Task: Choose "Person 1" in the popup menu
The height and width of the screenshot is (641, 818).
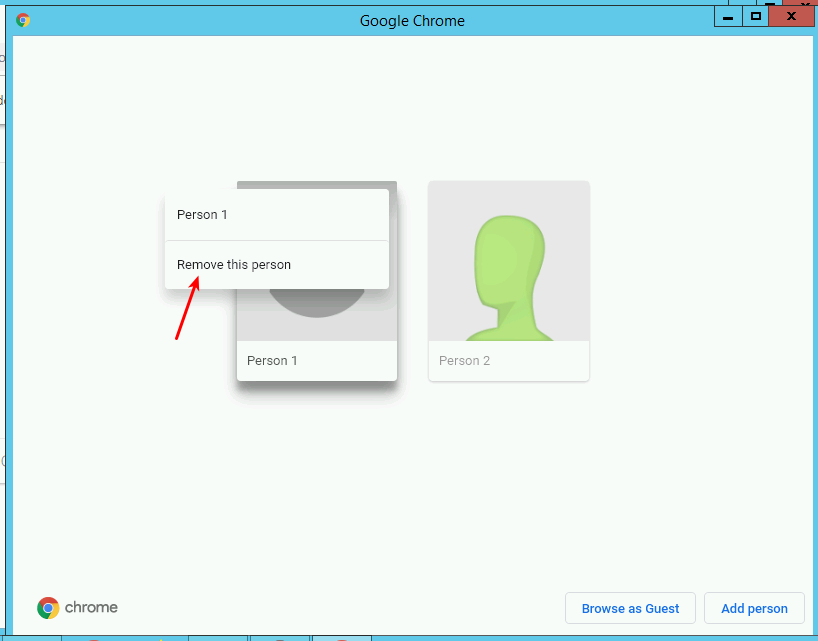Action: pos(276,215)
